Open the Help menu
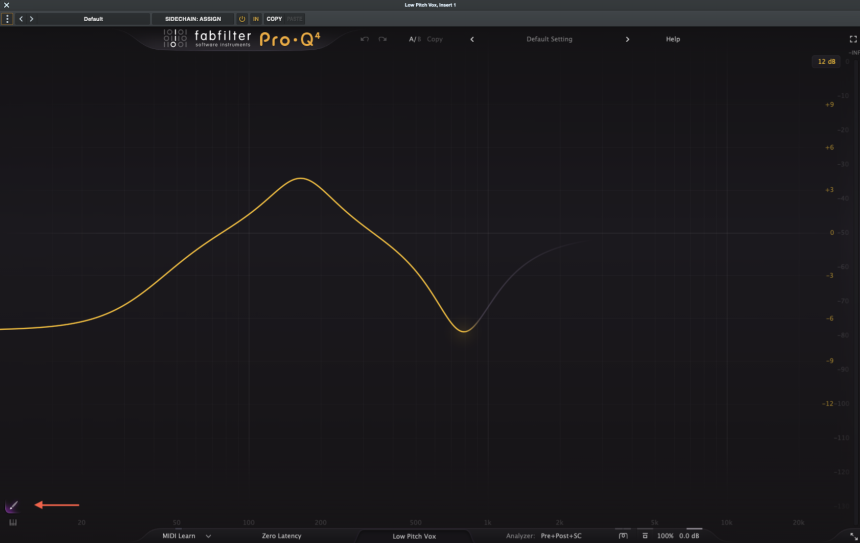 click(x=673, y=39)
